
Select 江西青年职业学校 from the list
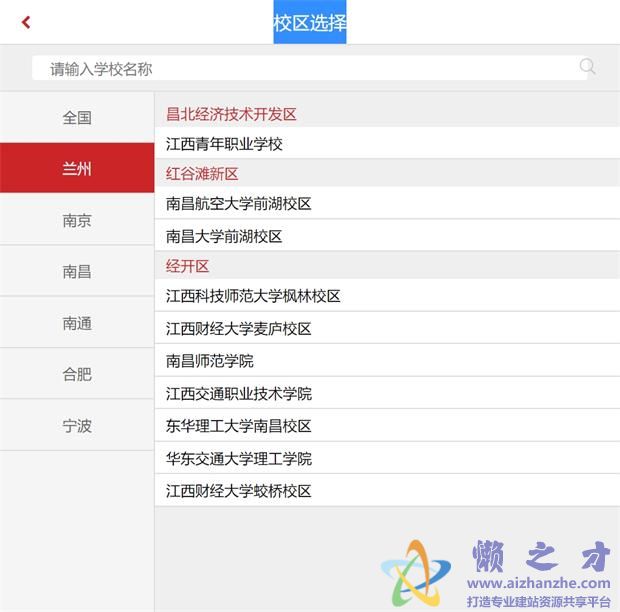pos(225,144)
